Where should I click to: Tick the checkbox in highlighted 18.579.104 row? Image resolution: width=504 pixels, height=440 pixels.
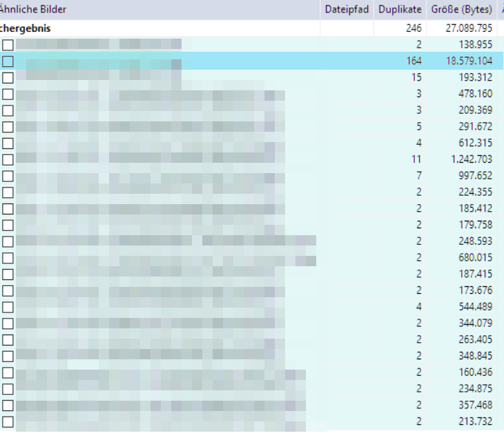point(8,61)
